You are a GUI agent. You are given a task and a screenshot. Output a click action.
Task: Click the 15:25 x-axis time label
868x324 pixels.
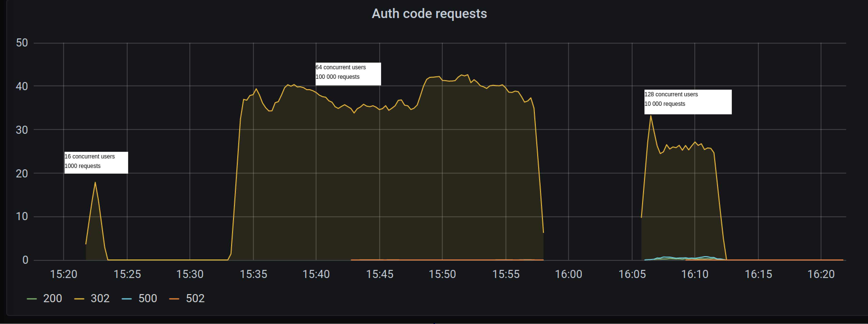[x=127, y=274]
